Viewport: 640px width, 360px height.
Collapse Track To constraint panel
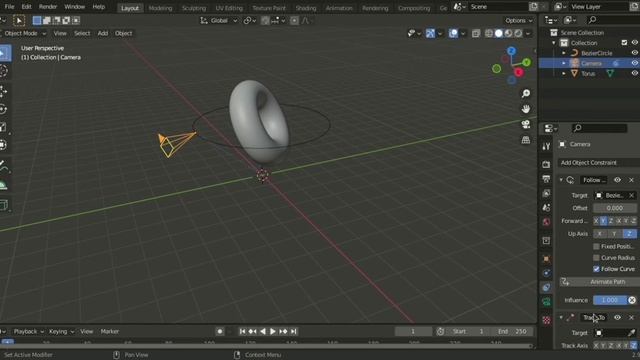561,317
